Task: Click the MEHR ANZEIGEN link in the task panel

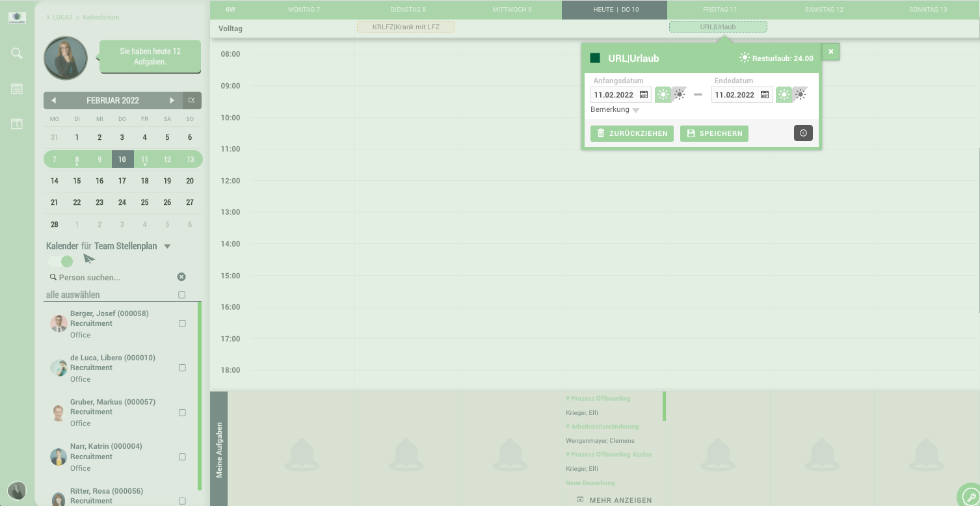Action: 614,499
